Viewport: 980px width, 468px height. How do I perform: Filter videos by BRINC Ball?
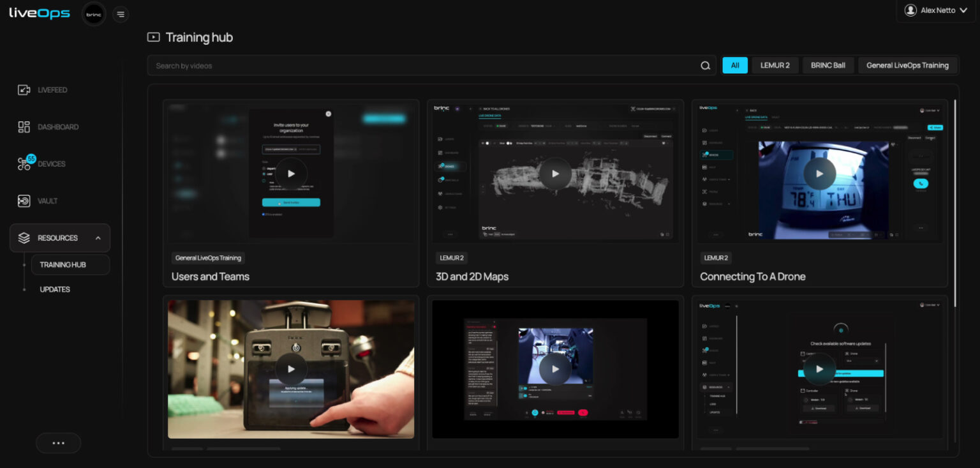coord(828,64)
